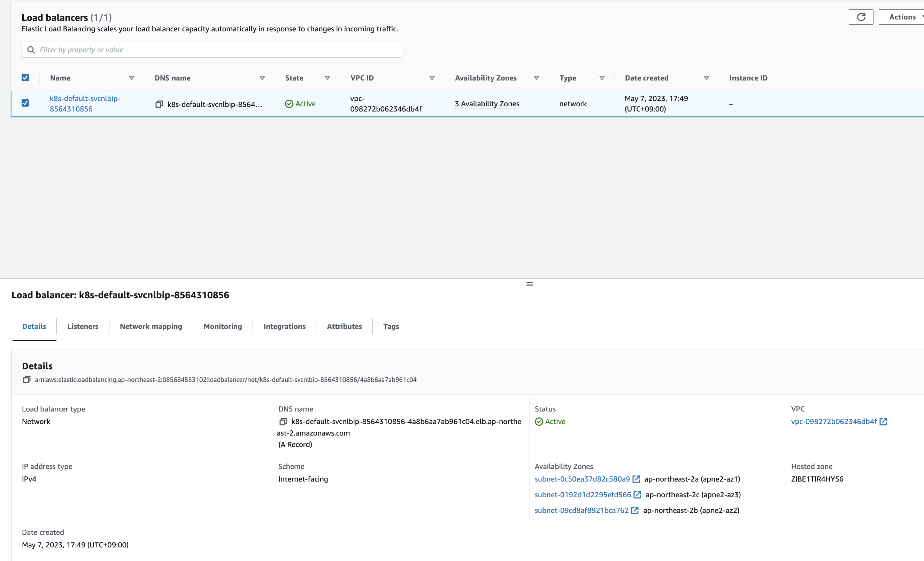
Task: Copy DNS name icon in Details panel
Action: [x=283, y=422]
